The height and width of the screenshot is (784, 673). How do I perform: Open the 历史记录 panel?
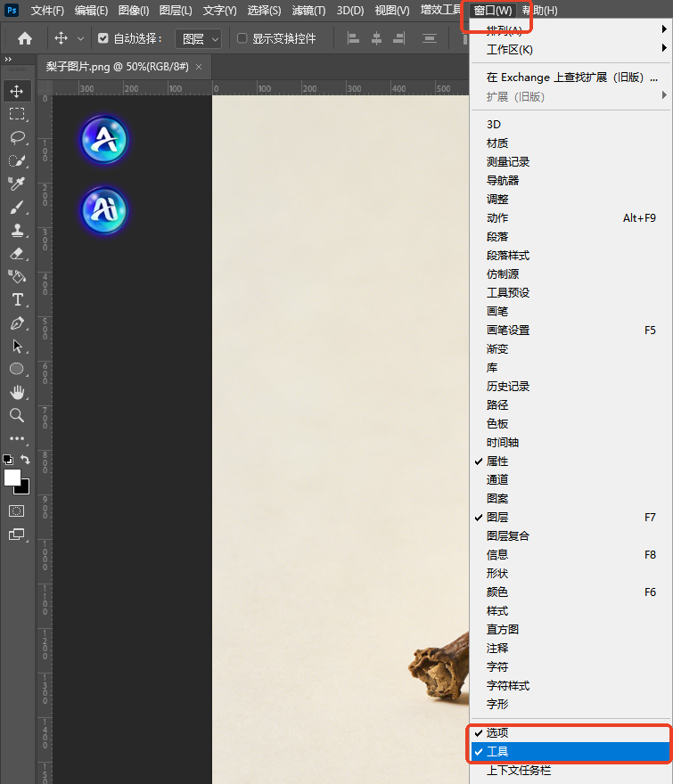(570, 386)
